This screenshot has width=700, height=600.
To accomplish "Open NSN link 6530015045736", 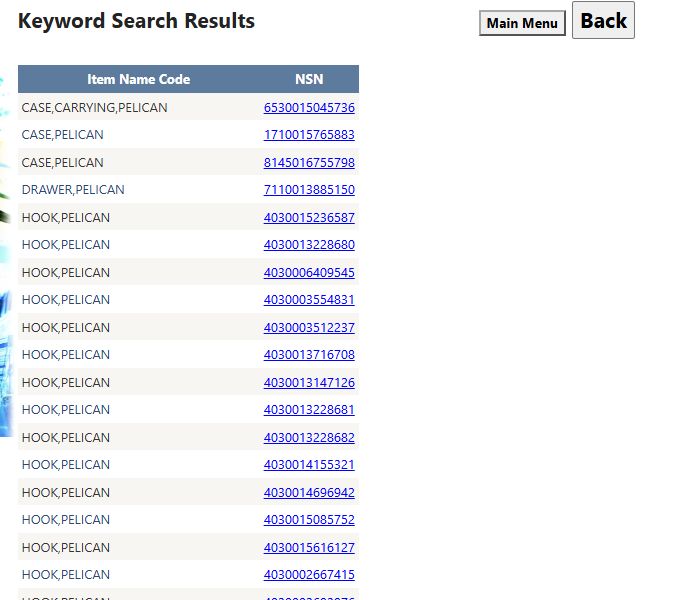I will coord(309,108).
